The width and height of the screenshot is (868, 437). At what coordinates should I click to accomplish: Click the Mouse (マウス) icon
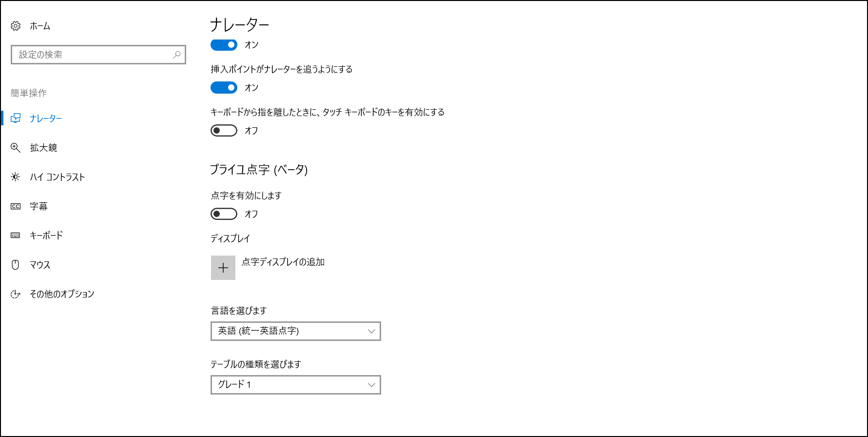pos(16,265)
